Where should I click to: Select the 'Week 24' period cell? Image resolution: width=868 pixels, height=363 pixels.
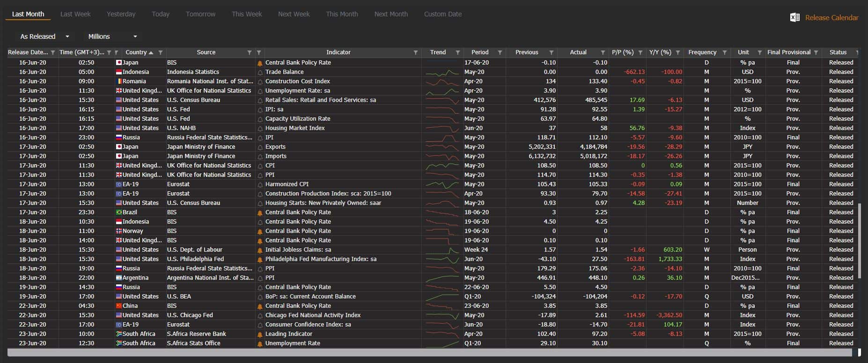pos(476,250)
